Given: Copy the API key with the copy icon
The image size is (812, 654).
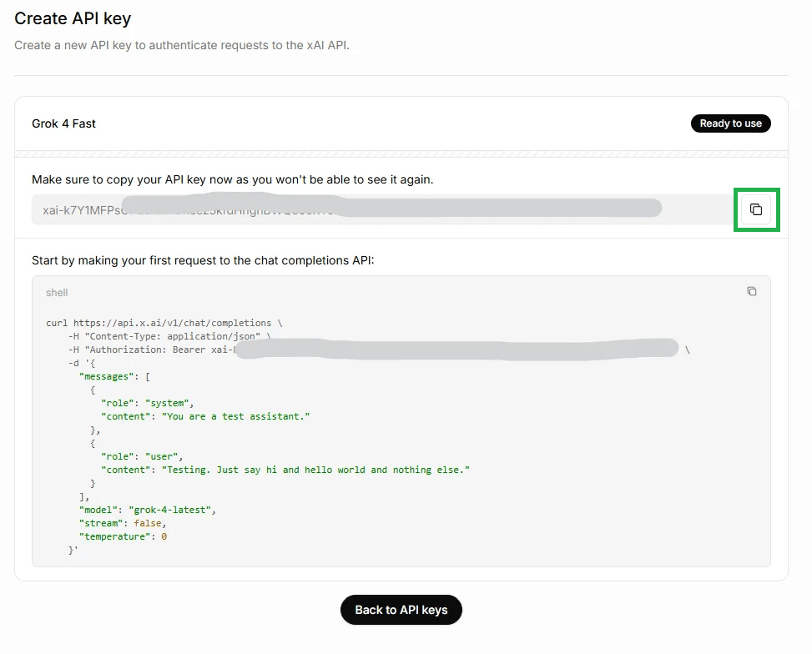Looking at the screenshot, I should pos(756,209).
